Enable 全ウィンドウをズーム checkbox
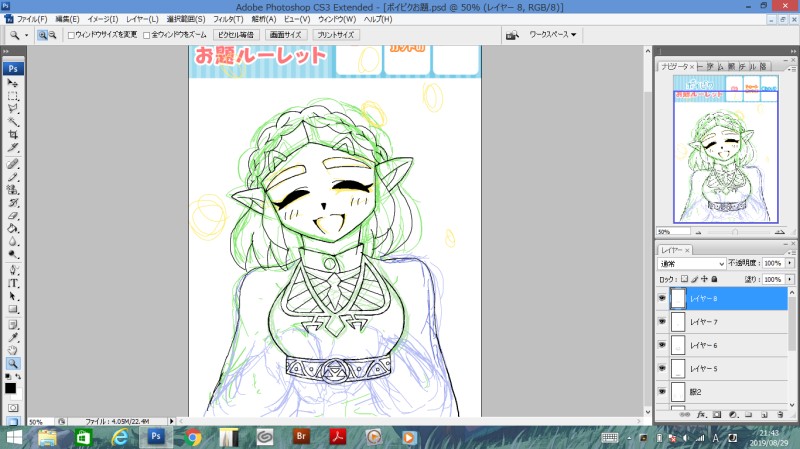This screenshot has height=449, width=800. tap(146, 35)
